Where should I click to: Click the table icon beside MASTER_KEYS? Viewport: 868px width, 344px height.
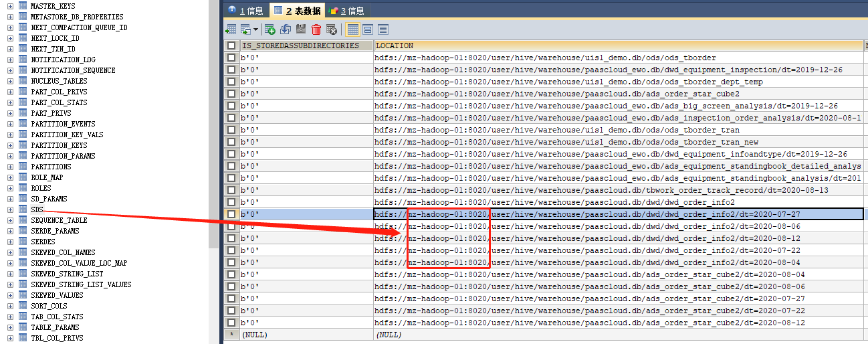pyautogui.click(x=22, y=6)
